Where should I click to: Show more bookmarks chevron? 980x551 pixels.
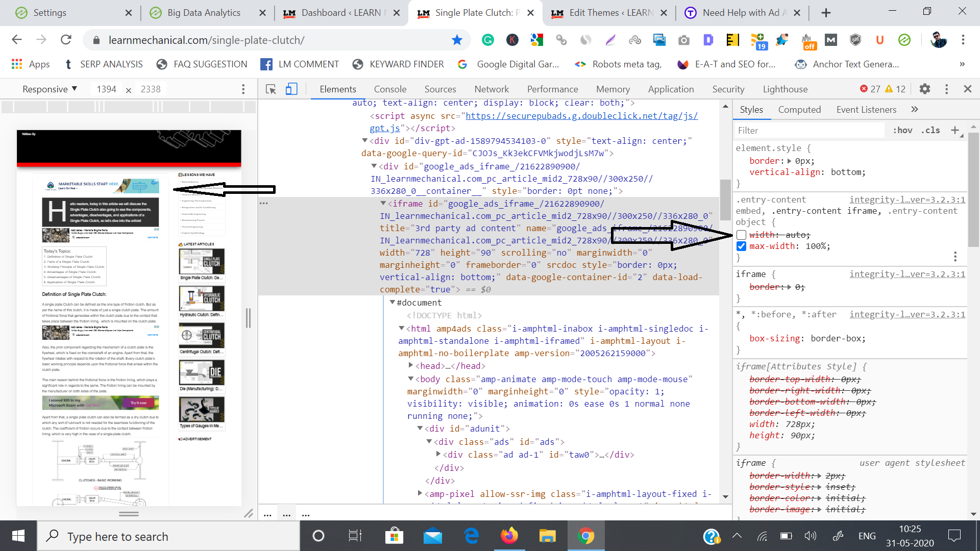(x=962, y=64)
